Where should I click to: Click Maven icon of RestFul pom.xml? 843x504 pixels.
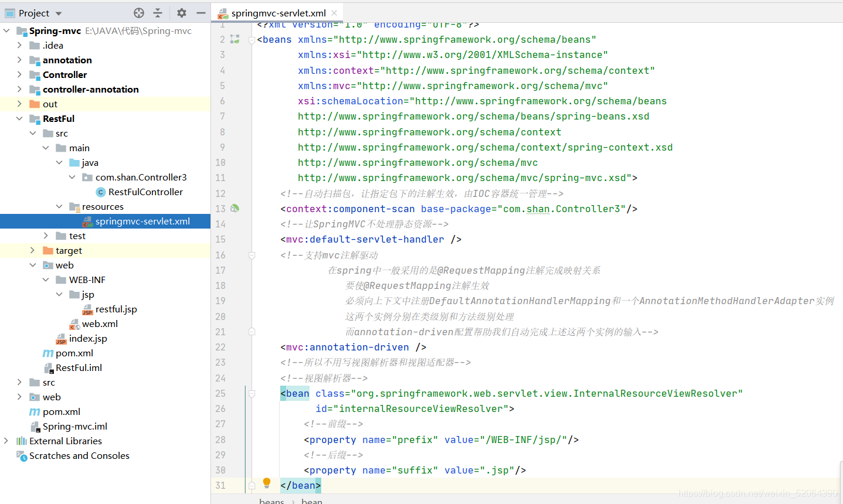(48, 353)
